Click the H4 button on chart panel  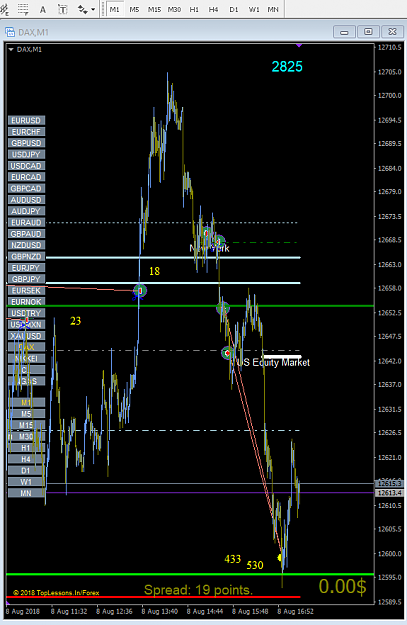point(26,459)
